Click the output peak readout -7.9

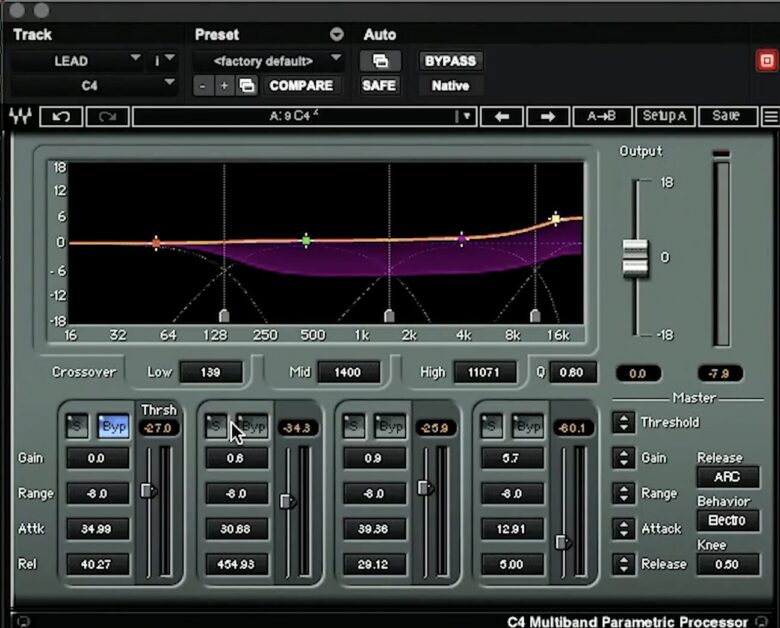coord(720,373)
